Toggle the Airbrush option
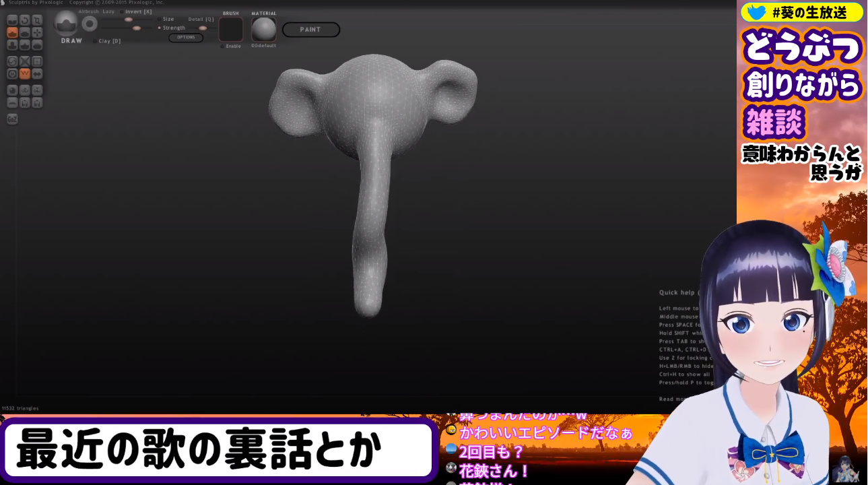 88,11
